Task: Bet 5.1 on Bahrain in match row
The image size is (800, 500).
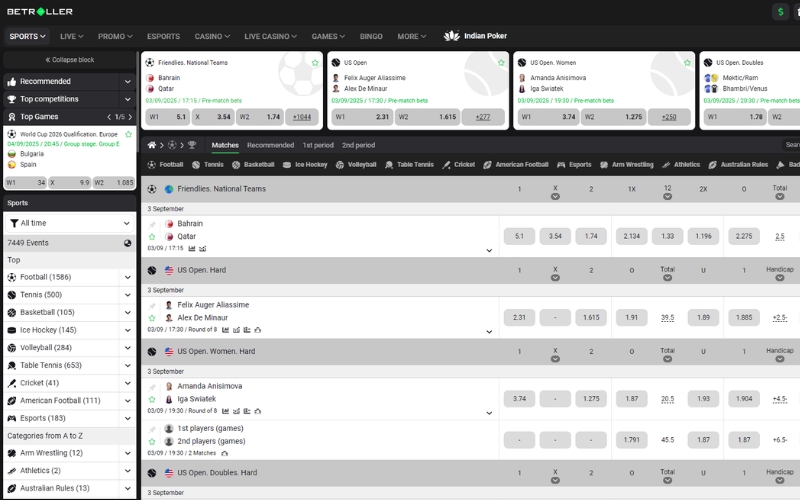Action: [519, 236]
